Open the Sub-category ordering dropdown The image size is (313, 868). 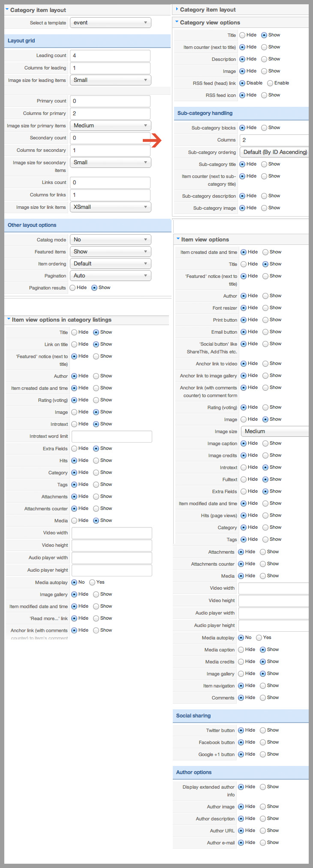coord(274,152)
